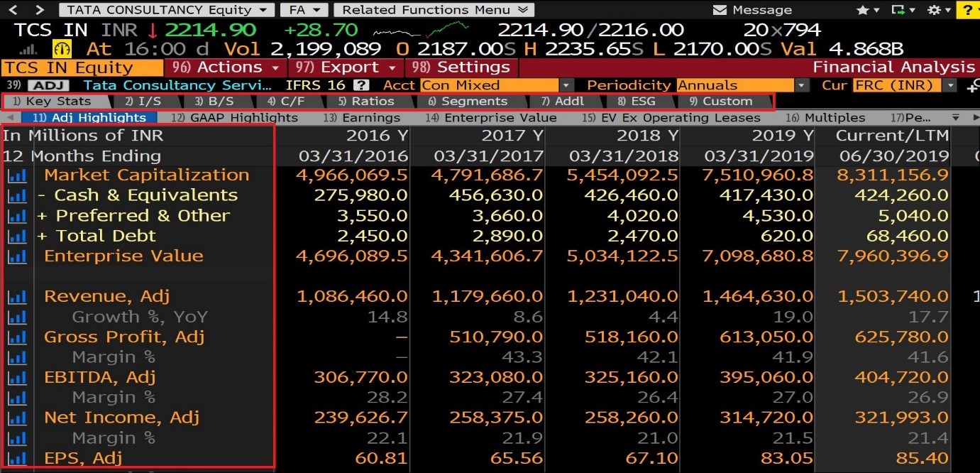This screenshot has height=473, width=980.
Task: Click the chart icon next to EBITDA, Adj
Action: [x=16, y=378]
